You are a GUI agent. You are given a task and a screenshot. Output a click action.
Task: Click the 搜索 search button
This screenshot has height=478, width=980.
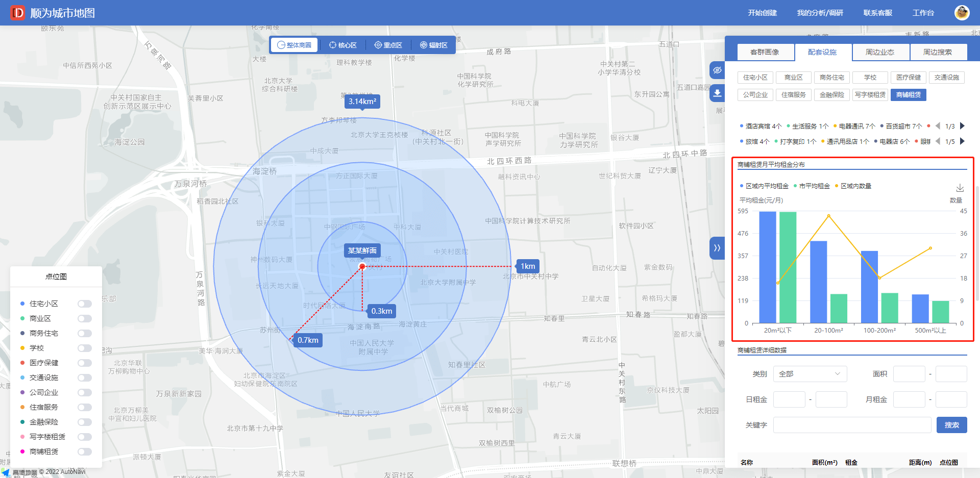point(951,425)
